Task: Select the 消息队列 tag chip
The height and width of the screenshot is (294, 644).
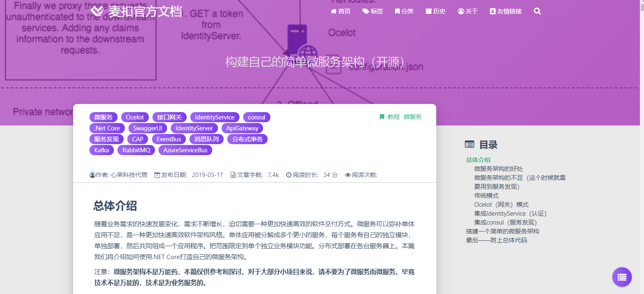Action: coord(207,139)
